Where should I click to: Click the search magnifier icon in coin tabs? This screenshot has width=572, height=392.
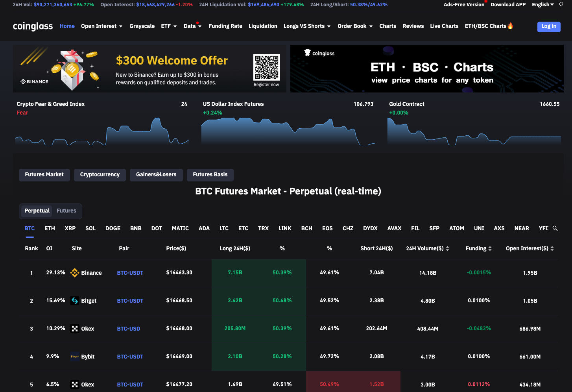click(x=555, y=228)
